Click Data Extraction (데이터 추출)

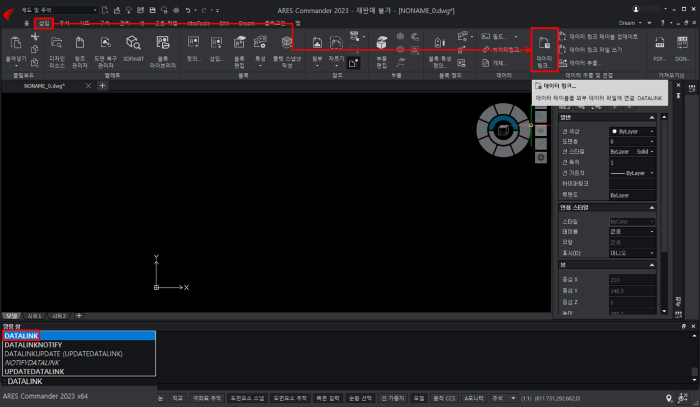click(x=580, y=63)
